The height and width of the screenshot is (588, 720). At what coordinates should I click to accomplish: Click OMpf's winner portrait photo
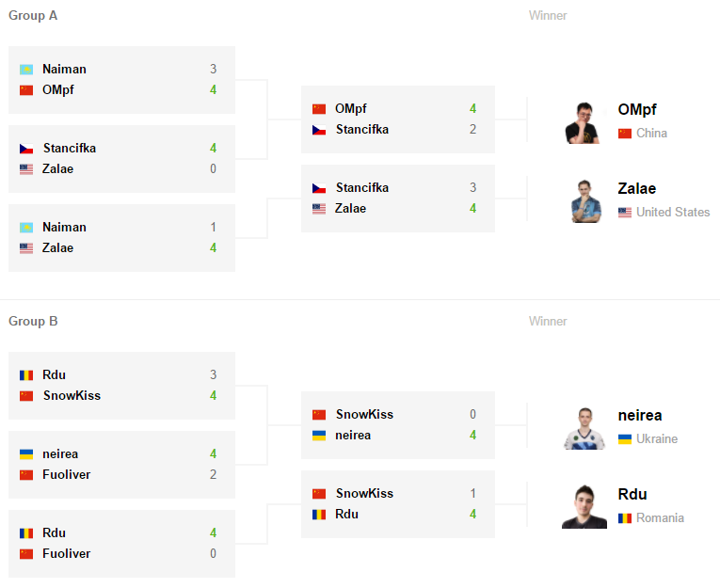coord(583,123)
